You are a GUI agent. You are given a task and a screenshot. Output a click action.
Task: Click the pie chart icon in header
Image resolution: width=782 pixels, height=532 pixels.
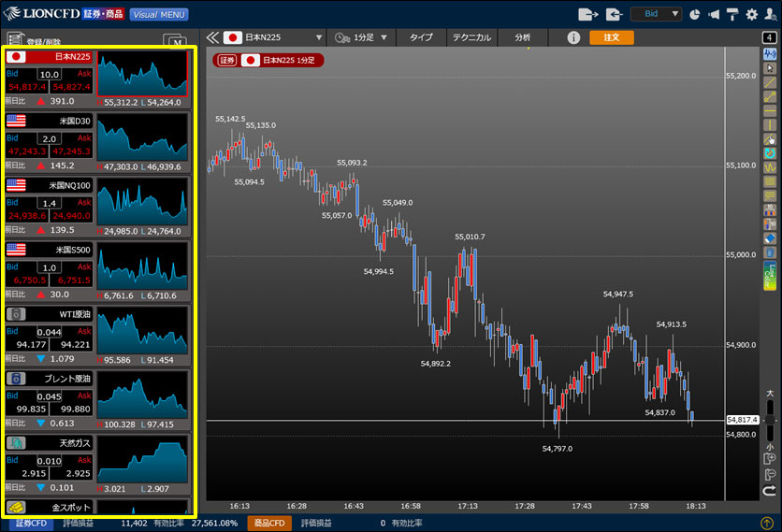[696, 14]
